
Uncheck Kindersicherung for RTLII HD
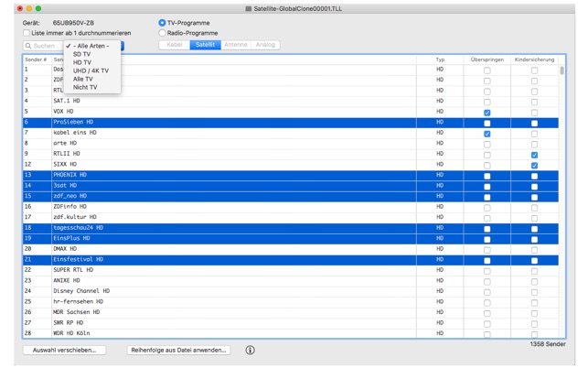point(534,155)
